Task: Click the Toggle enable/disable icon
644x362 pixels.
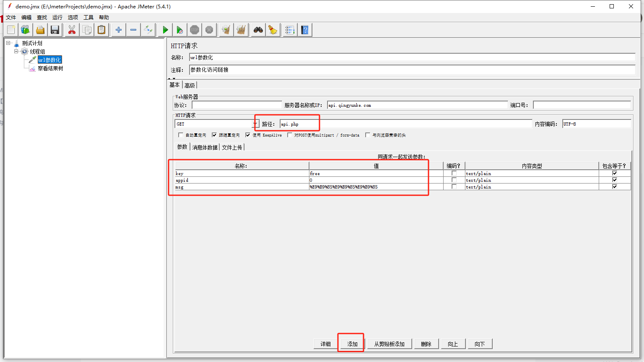Action: (148, 30)
